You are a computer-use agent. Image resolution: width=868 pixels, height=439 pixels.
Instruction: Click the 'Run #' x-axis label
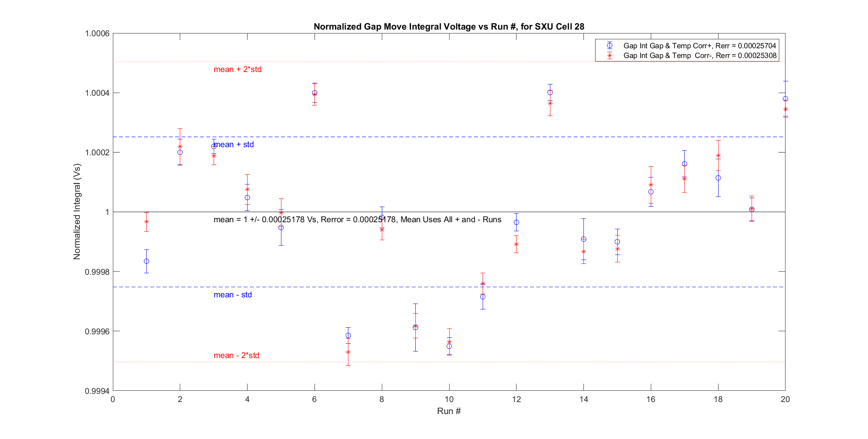coord(449,411)
